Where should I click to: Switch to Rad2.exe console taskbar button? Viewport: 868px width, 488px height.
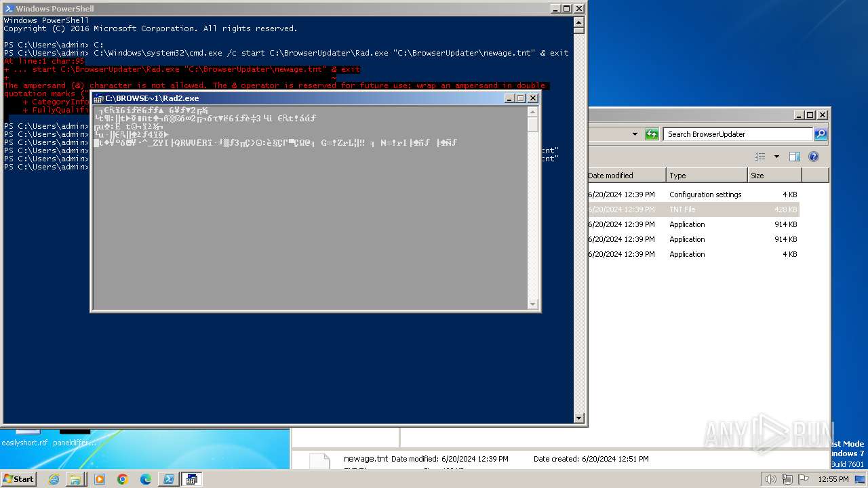tap(192, 479)
